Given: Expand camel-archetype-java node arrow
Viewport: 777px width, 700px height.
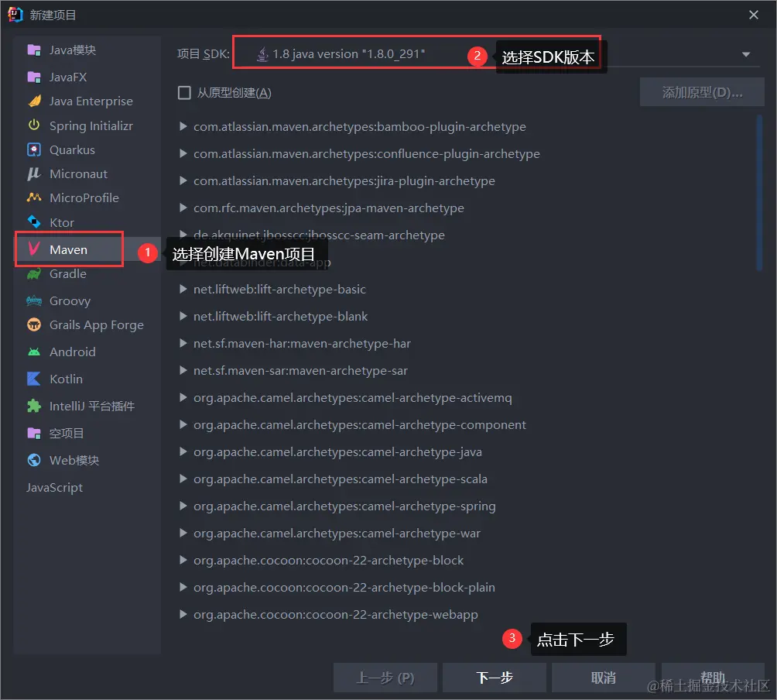Looking at the screenshot, I should [x=183, y=451].
